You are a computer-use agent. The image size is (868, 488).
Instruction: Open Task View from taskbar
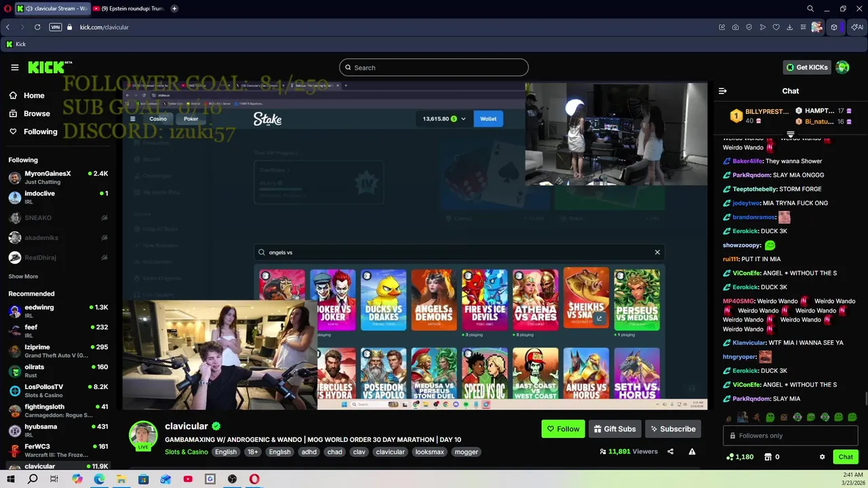pyautogui.click(x=54, y=479)
